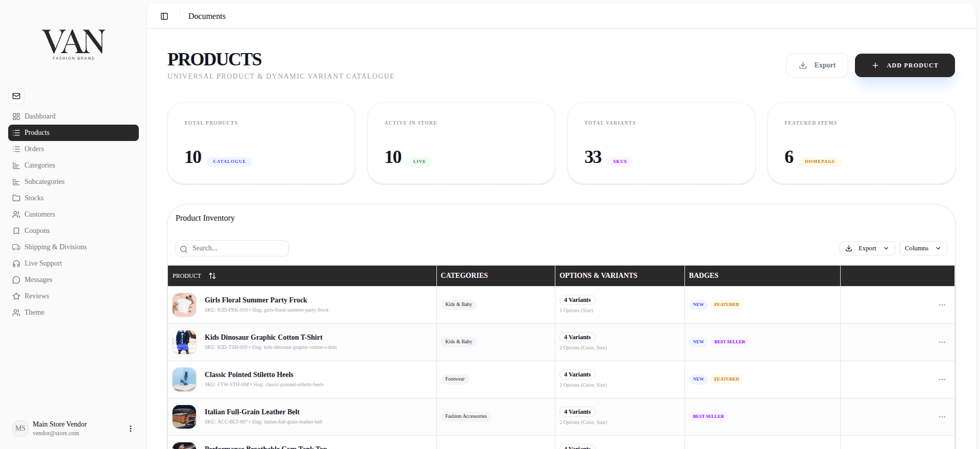Toggle the sidebar panel icon
This screenshot has width=980, height=449.
(164, 16)
